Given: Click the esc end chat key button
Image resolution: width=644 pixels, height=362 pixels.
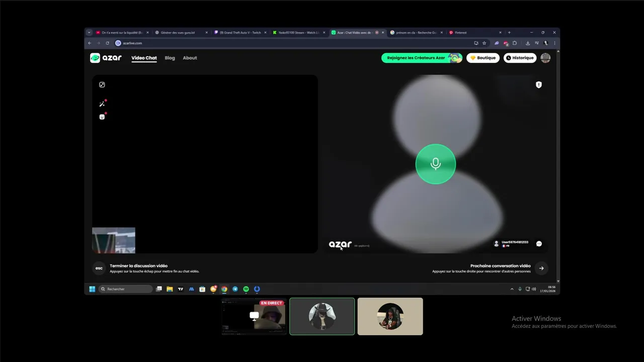Looking at the screenshot, I should click(x=99, y=268).
